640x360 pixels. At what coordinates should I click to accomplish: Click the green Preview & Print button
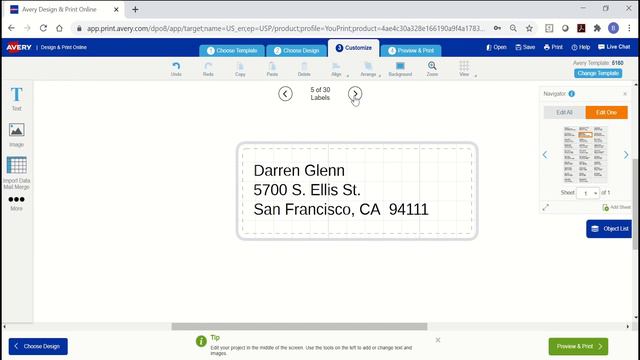click(578, 347)
